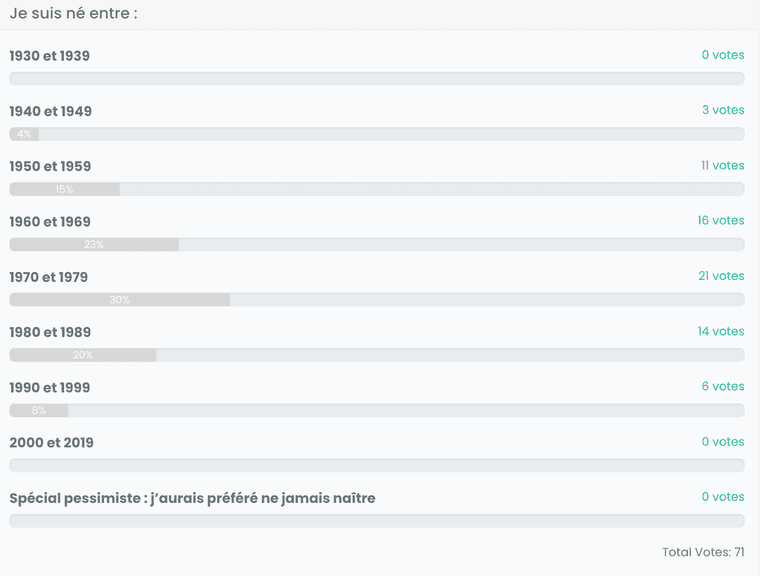Click the 30% filled progress bar
The width and height of the screenshot is (760, 576).
119,300
